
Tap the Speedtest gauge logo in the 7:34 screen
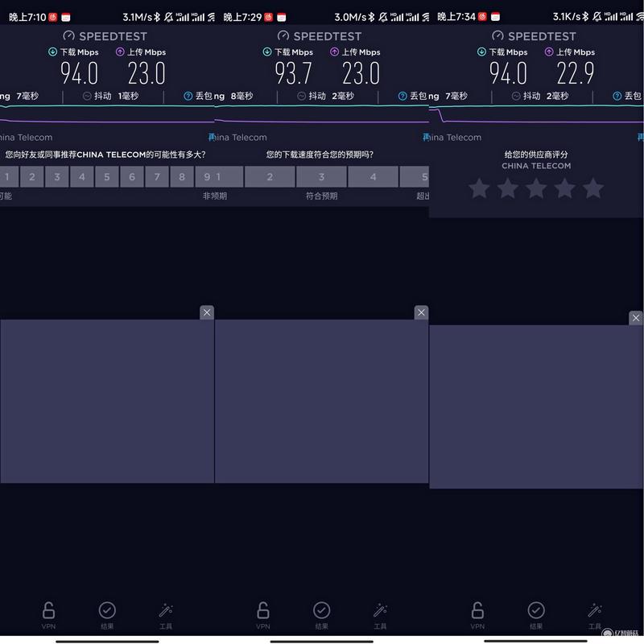497,35
